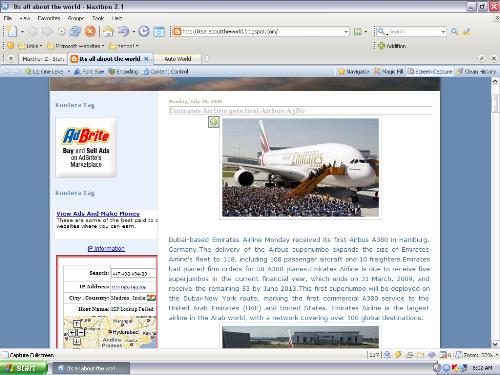Click the orange Stop loading icon

point(90,31)
